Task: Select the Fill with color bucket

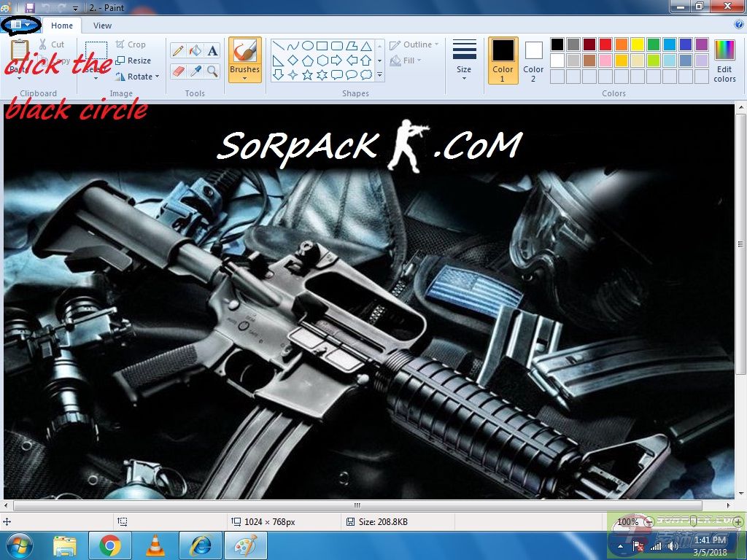Action: (195, 50)
